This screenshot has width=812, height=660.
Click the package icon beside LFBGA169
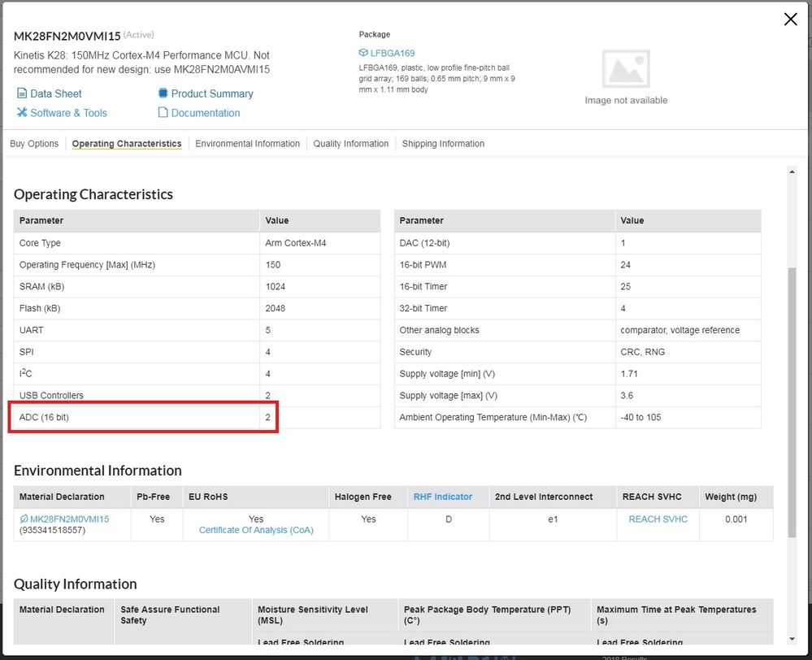363,53
